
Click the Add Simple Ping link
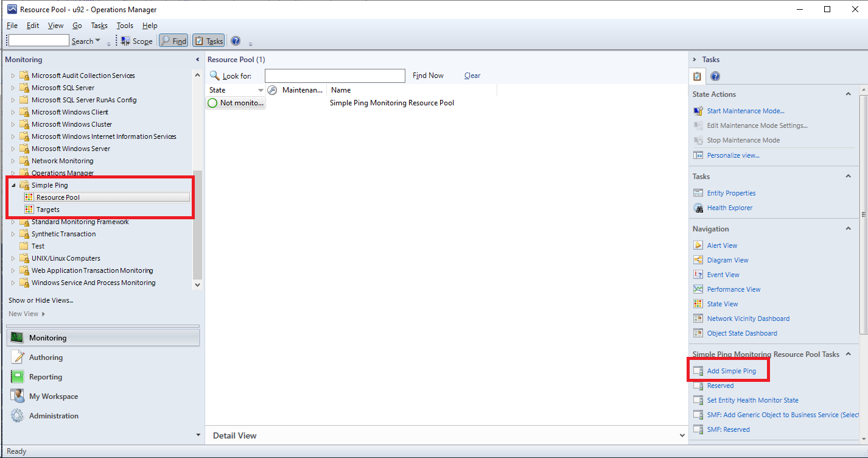click(732, 371)
